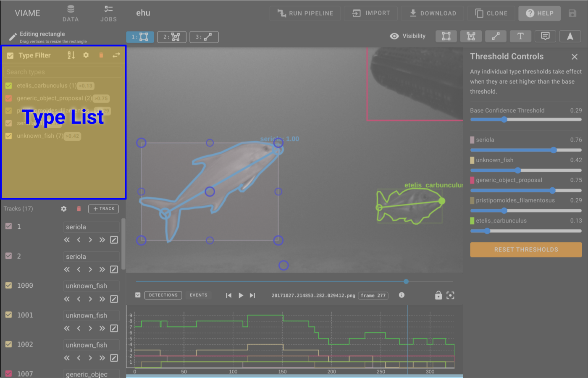Switch to DETECTIONS timeline tab
Screen dimensions: 588x378
pos(163,295)
